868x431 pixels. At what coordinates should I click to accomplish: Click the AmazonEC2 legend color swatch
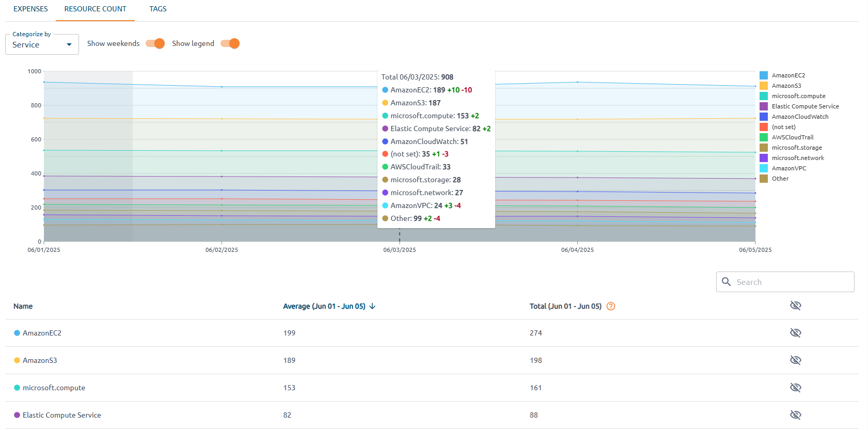click(x=764, y=75)
